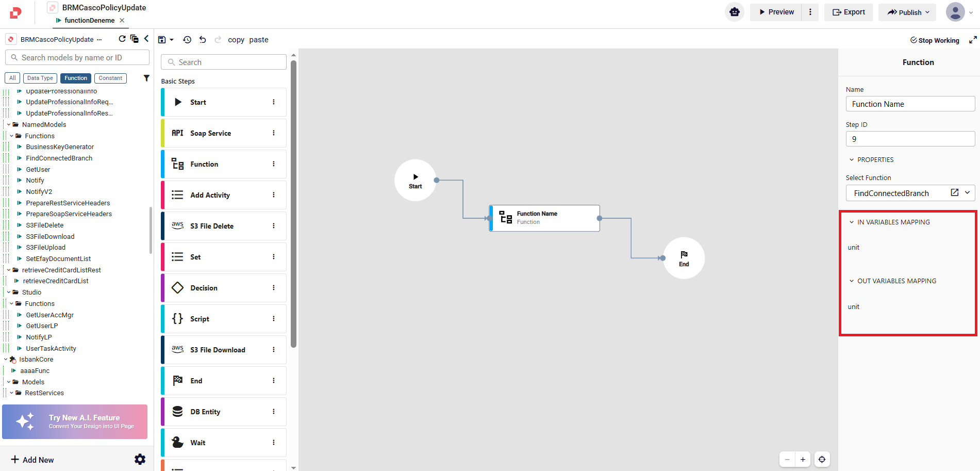Click the models search field
This screenshot has width=980, height=471.
(x=77, y=57)
